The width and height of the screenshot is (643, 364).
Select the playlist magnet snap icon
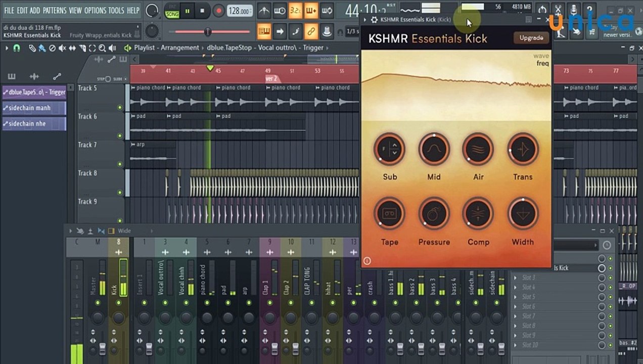[17, 48]
